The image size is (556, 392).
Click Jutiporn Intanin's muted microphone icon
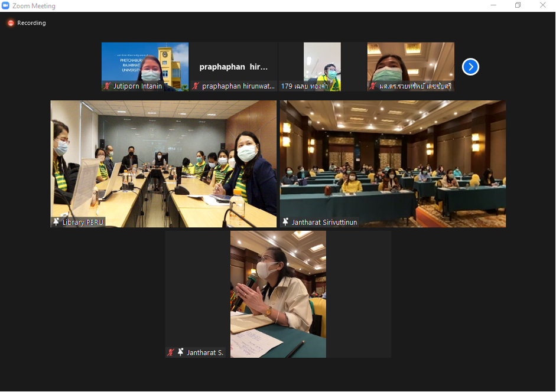pyautogui.click(x=107, y=86)
